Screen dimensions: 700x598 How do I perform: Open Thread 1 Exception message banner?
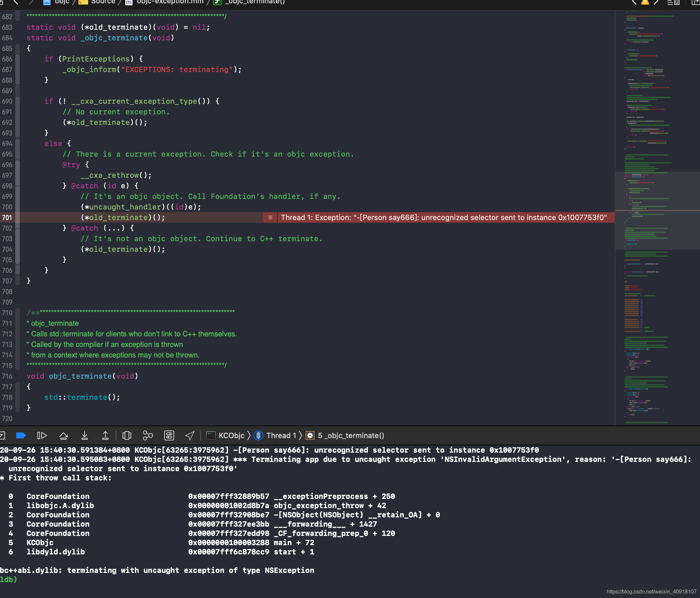[444, 217]
